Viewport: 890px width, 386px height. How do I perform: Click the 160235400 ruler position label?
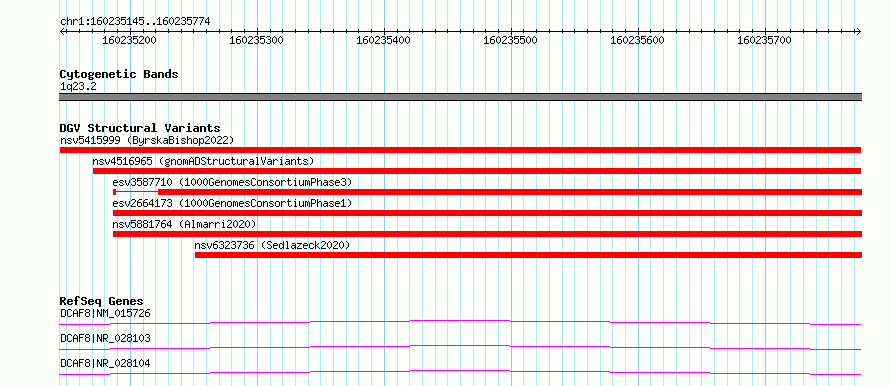[x=384, y=41]
